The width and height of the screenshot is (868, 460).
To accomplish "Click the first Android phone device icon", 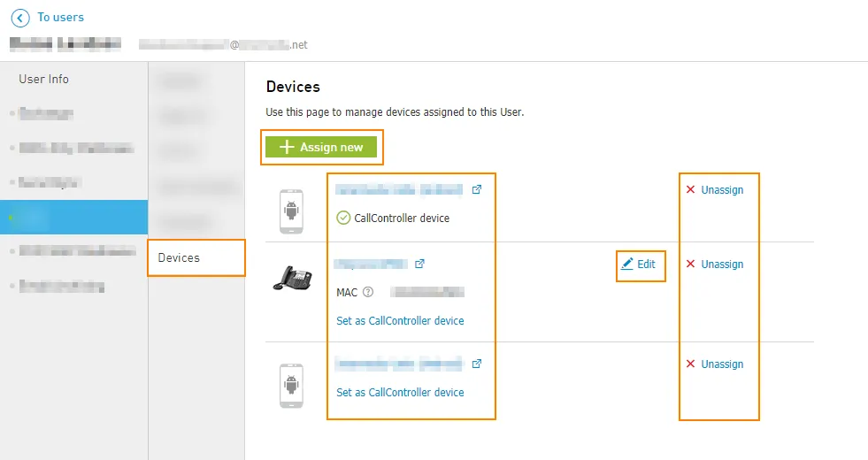I will (291, 211).
